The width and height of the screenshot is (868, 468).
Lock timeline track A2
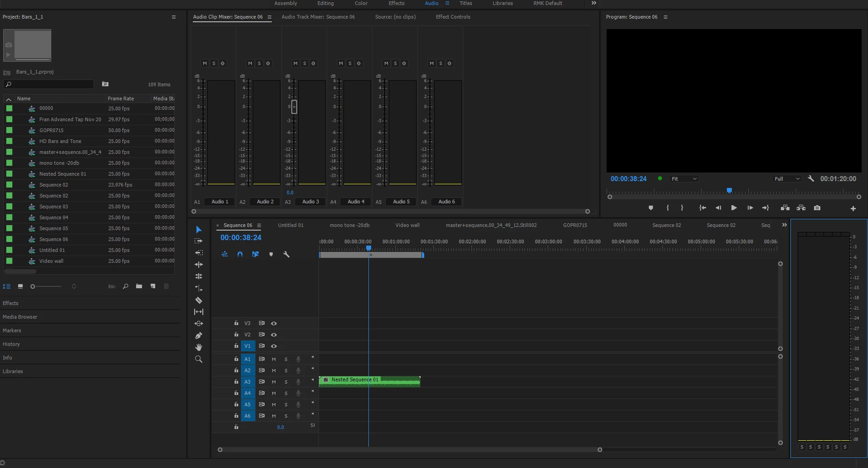[236, 370]
